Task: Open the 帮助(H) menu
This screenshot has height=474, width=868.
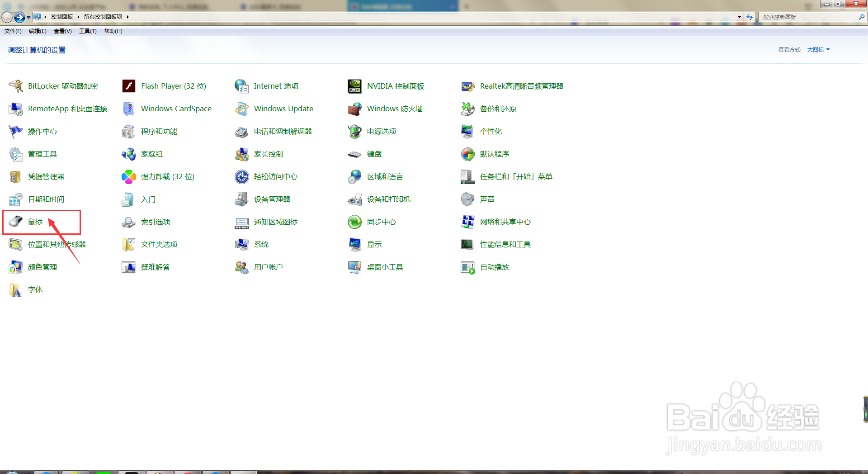Action: pos(113,31)
